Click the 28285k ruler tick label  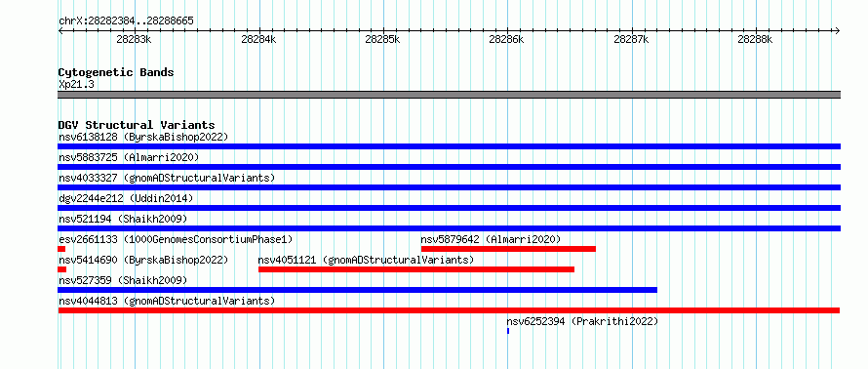[x=382, y=39]
